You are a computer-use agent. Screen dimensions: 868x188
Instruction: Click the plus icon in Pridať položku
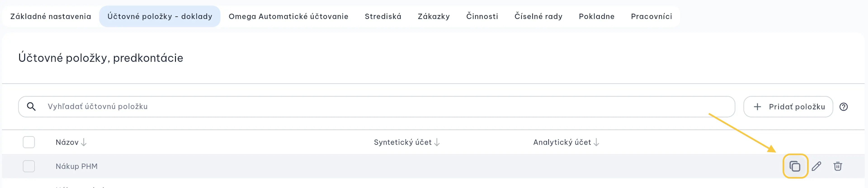pyautogui.click(x=757, y=107)
